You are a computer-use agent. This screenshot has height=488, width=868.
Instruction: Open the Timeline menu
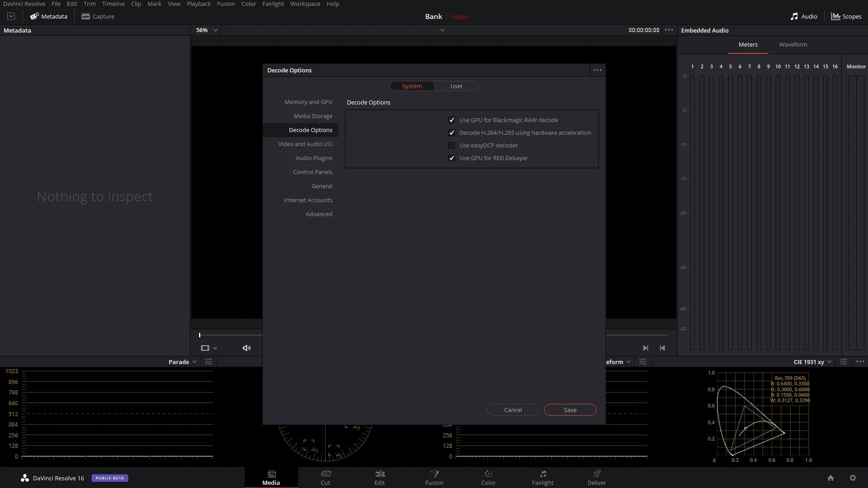(x=114, y=4)
